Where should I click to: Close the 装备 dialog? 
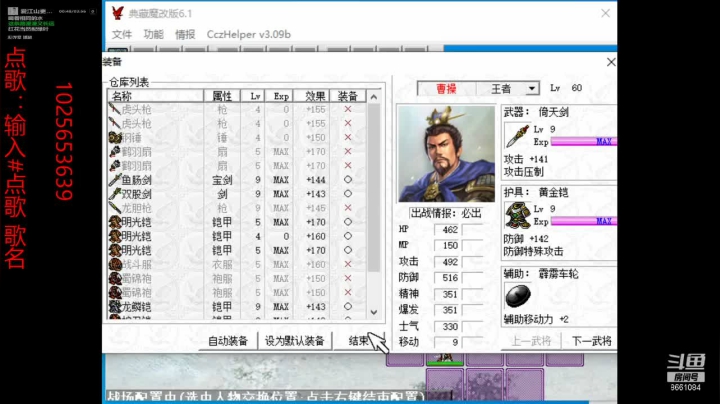tap(611, 62)
